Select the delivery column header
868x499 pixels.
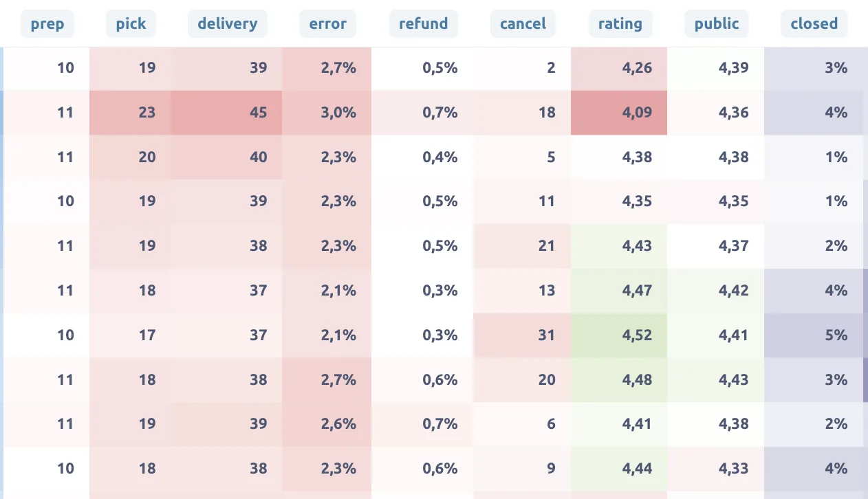click(227, 24)
